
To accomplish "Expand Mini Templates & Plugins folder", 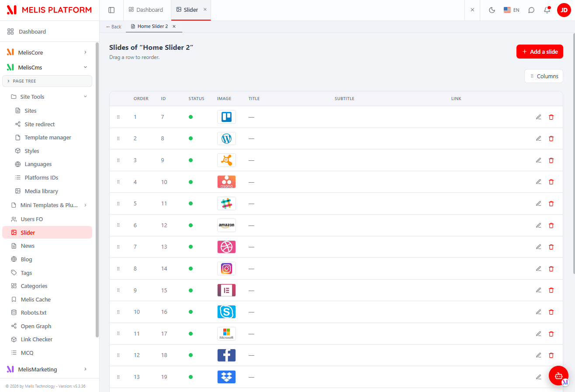I will click(47, 205).
